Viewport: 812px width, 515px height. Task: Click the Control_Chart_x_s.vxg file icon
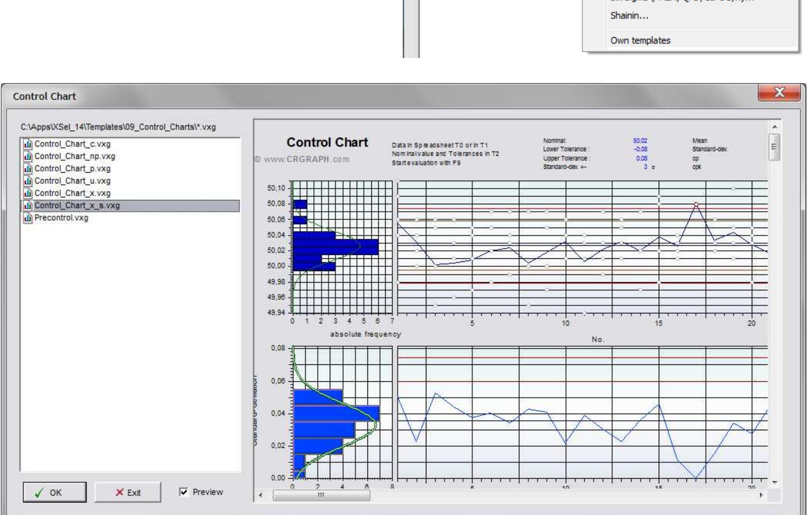(x=28, y=206)
